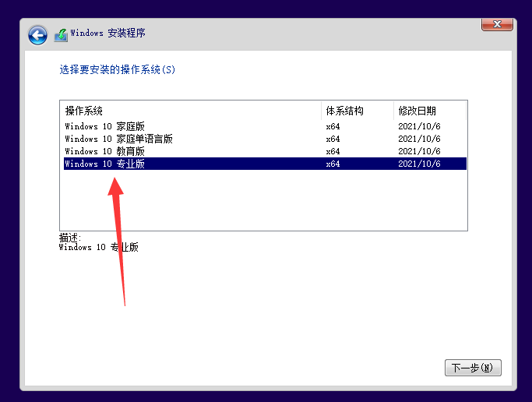Select Windows 10 家庭版 row
Screen dimensions: 532x402
pyautogui.click(x=266, y=126)
